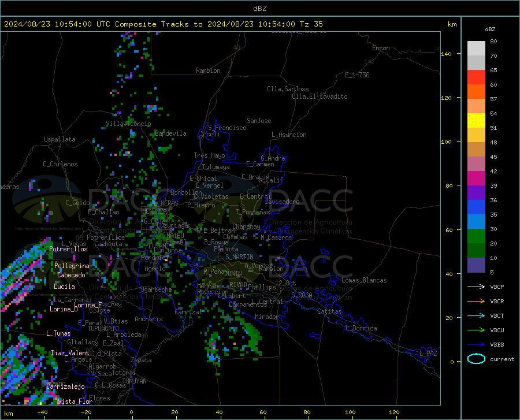Click the green radar echo south of Mirador
The image size is (520, 420).
[253, 336]
